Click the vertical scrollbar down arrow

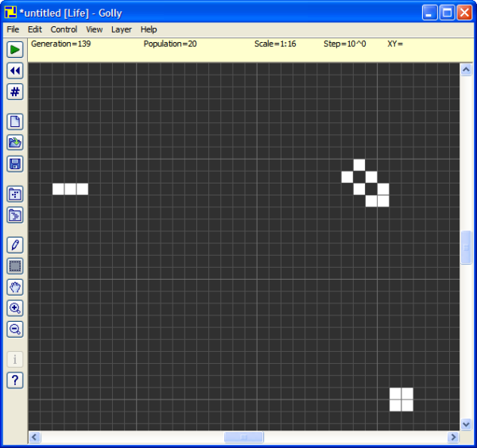point(466,424)
